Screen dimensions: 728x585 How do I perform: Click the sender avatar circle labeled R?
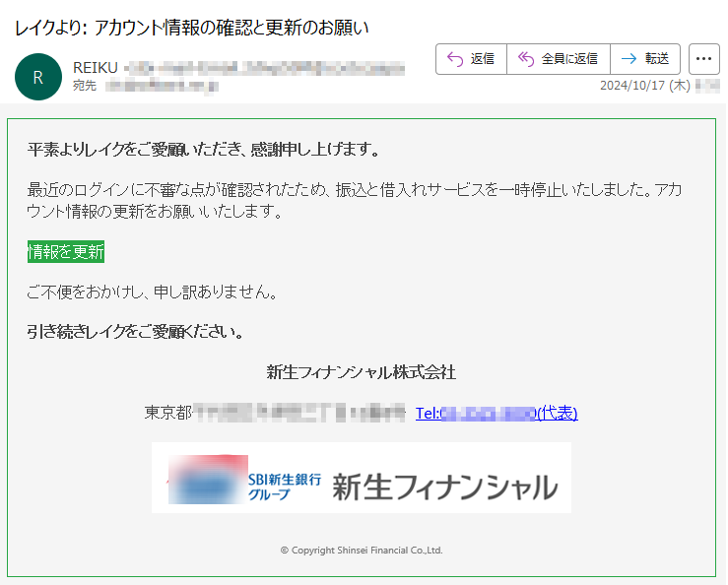(x=38, y=77)
